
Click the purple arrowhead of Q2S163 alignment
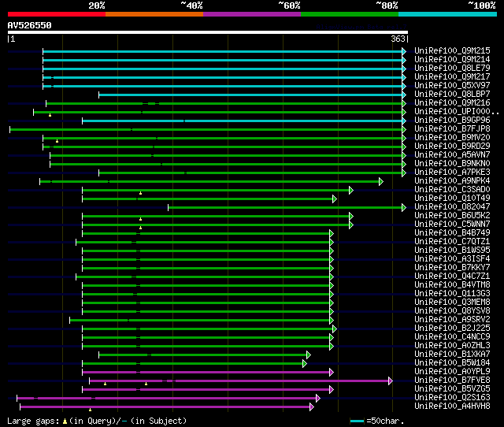coord(318,399)
